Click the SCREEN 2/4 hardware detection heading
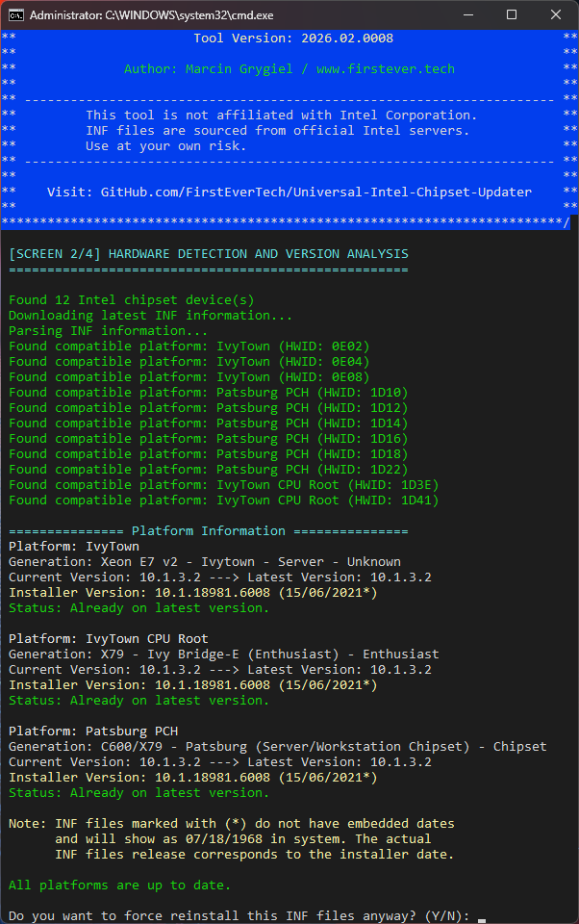Image resolution: width=579 pixels, height=924 pixels. (x=208, y=254)
